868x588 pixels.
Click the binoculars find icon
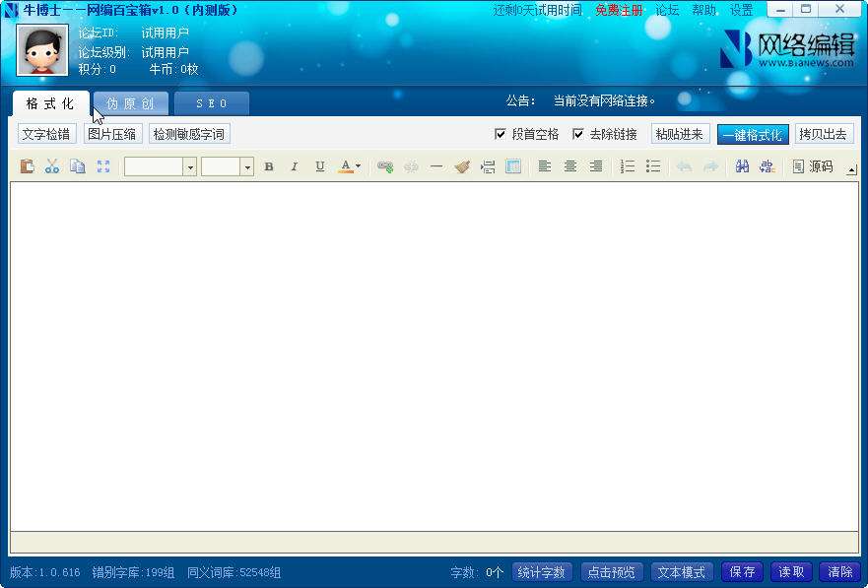pos(742,165)
